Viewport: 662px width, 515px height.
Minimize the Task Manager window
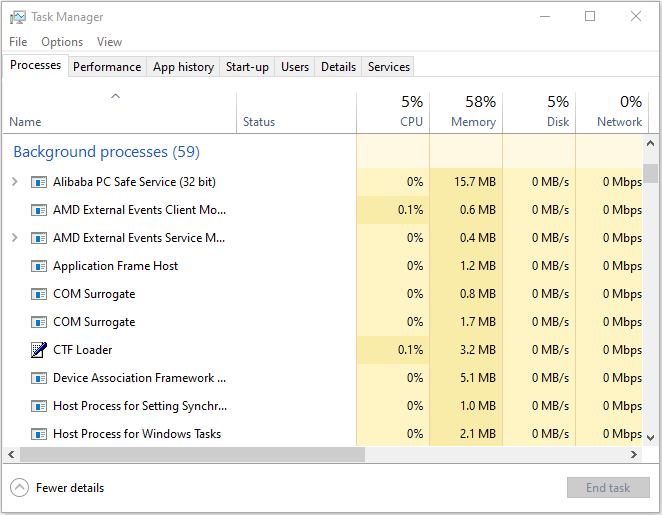[x=545, y=16]
